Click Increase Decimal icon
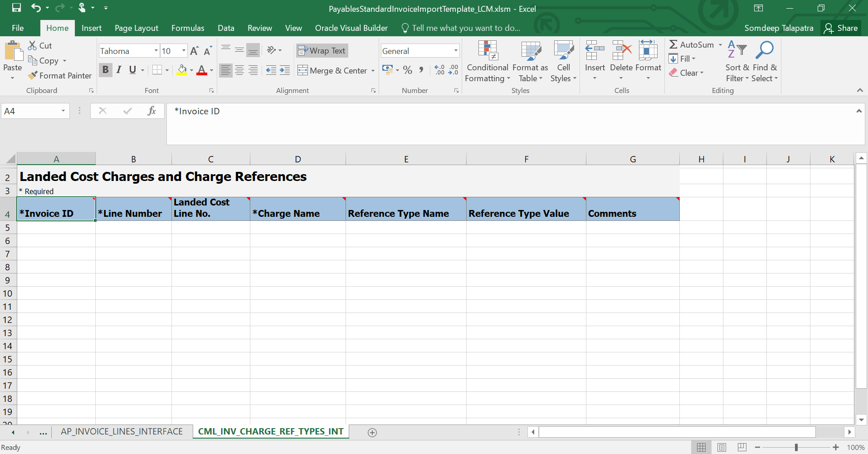Viewport: 868px width, 454px height. [439, 70]
